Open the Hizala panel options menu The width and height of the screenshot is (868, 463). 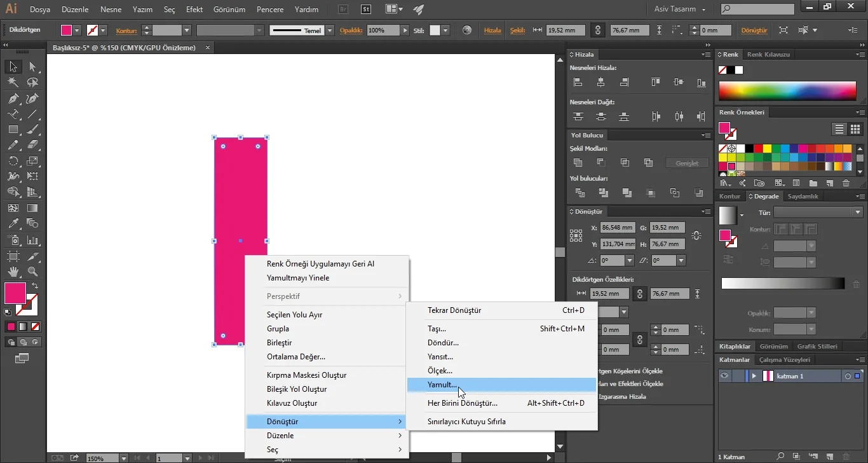coord(705,55)
